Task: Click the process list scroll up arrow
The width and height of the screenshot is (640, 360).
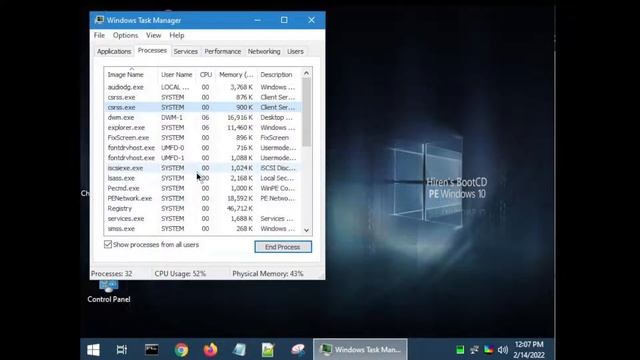Action: (307, 73)
